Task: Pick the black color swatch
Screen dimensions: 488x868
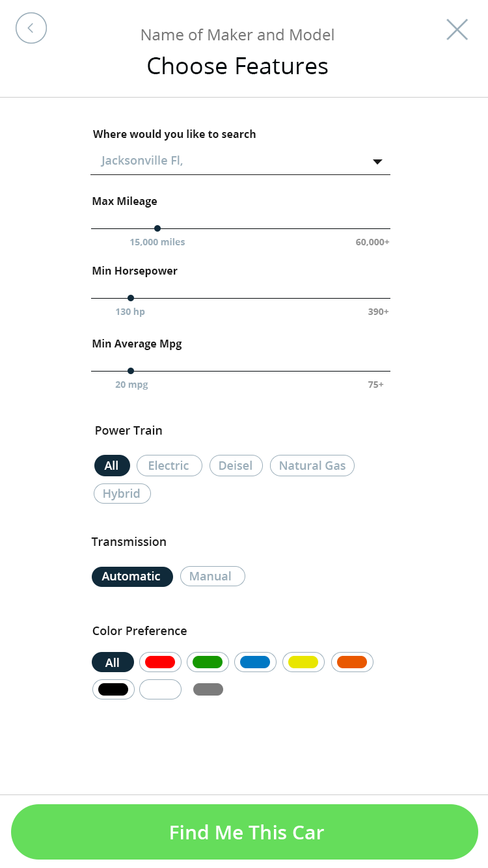Action: (113, 690)
